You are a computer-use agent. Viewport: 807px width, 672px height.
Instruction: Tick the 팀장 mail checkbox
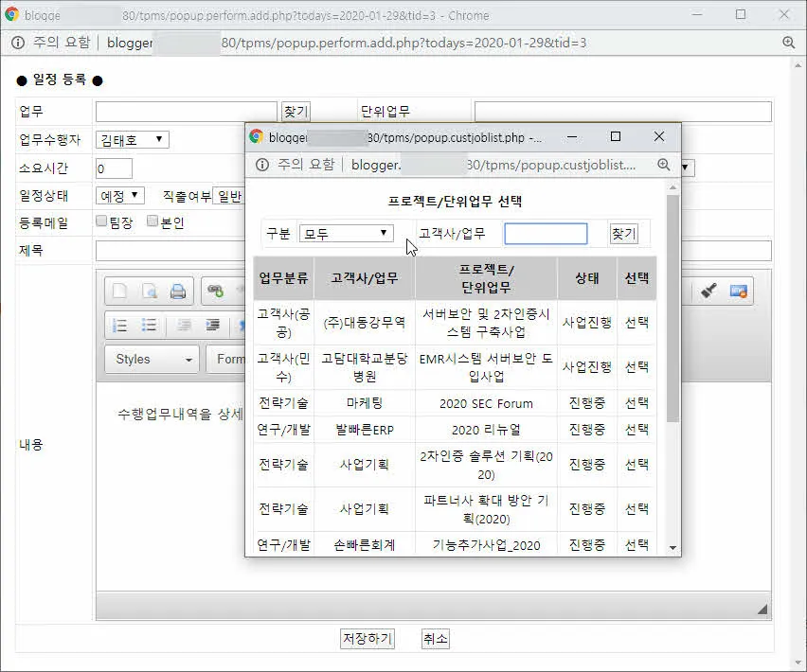(x=101, y=221)
